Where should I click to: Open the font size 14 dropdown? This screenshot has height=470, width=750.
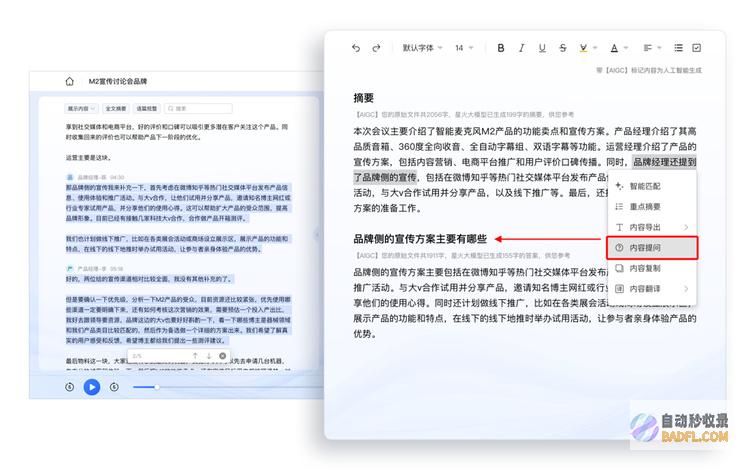click(x=464, y=48)
